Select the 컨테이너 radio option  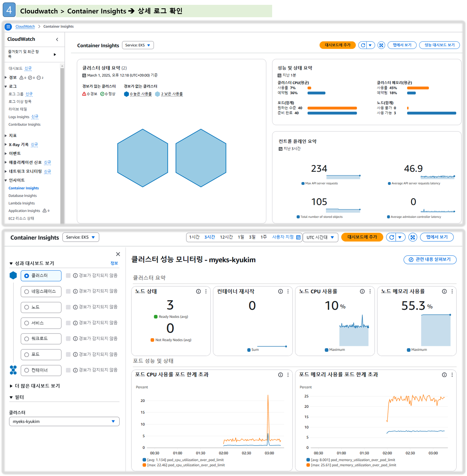point(26,370)
